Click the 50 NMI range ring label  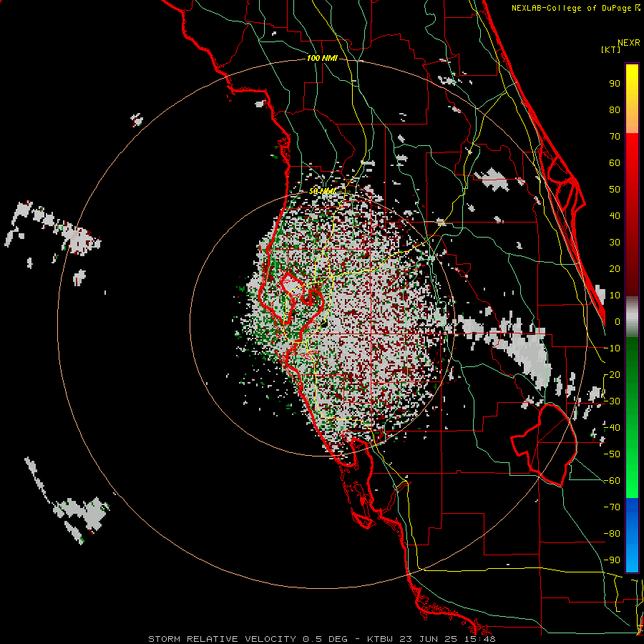point(322,191)
